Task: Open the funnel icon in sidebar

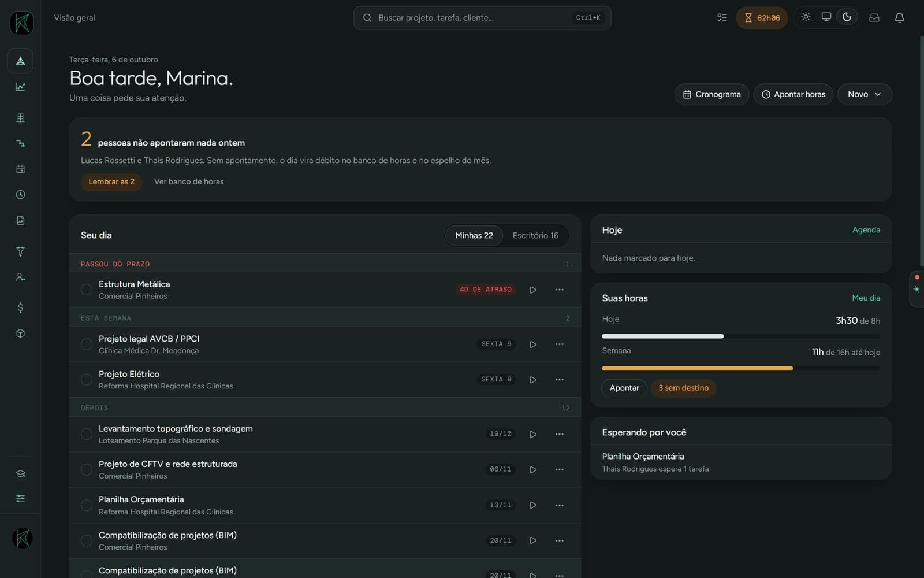Action: (20, 251)
